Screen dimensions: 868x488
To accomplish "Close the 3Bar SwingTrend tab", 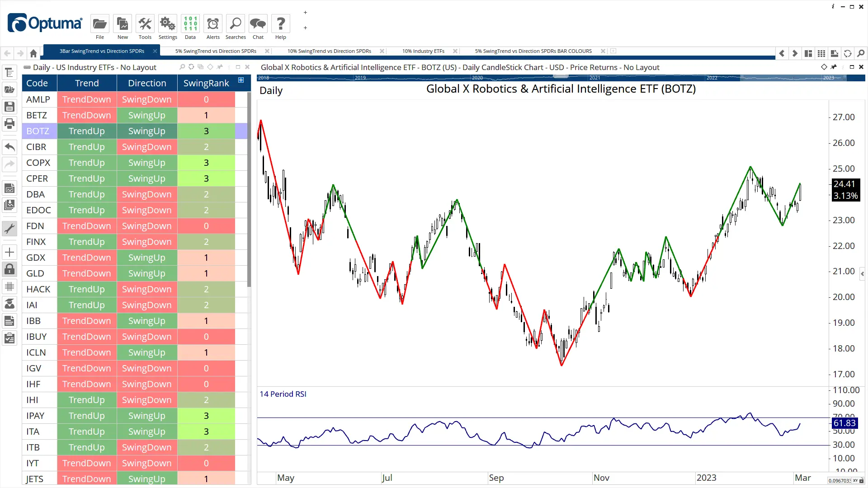I will pyautogui.click(x=155, y=51).
